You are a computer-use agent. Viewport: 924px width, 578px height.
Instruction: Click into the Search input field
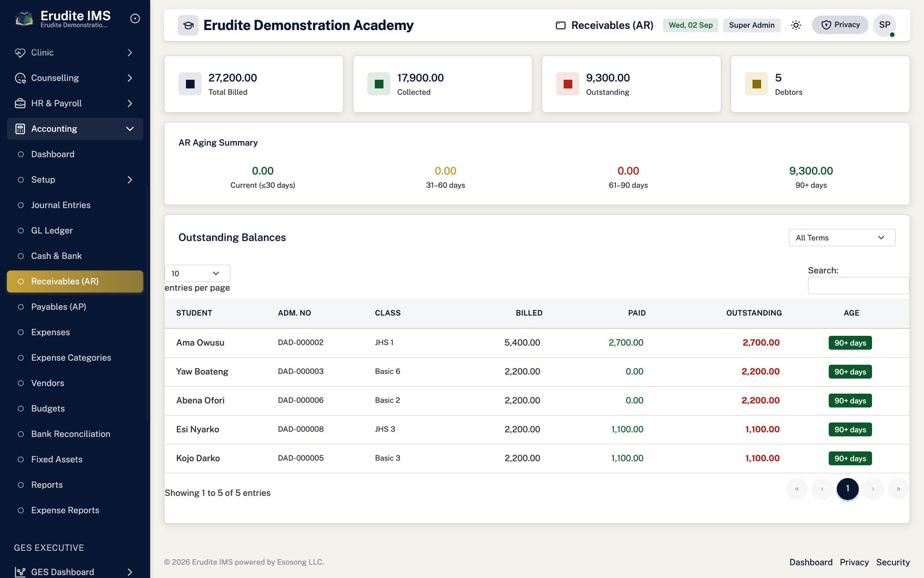tap(858, 286)
